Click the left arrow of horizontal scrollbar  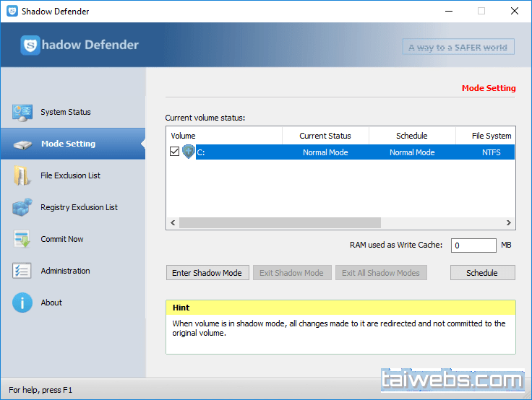click(x=173, y=223)
